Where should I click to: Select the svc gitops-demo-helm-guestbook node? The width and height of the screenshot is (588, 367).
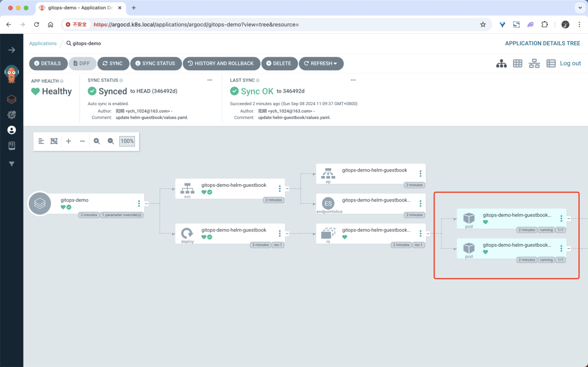click(x=230, y=188)
